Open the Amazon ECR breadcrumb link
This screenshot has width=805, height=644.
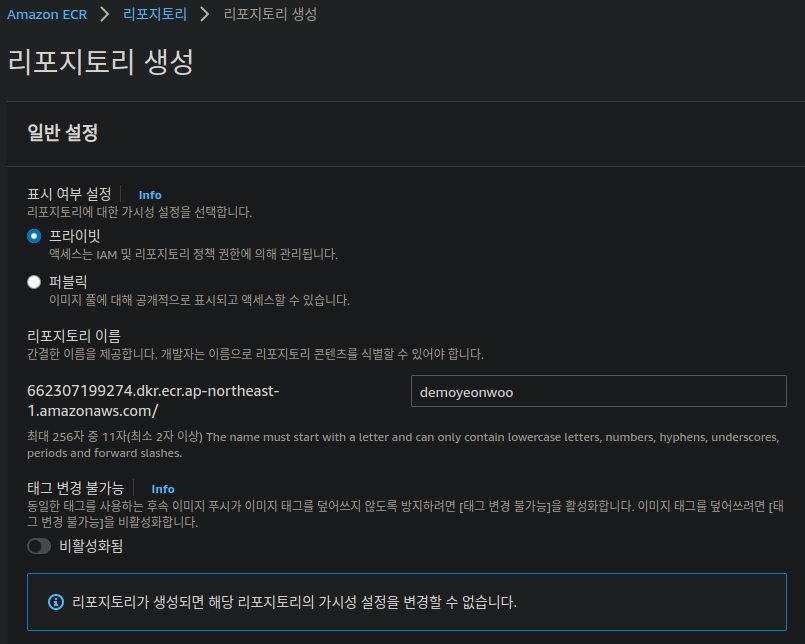[x=47, y=14]
